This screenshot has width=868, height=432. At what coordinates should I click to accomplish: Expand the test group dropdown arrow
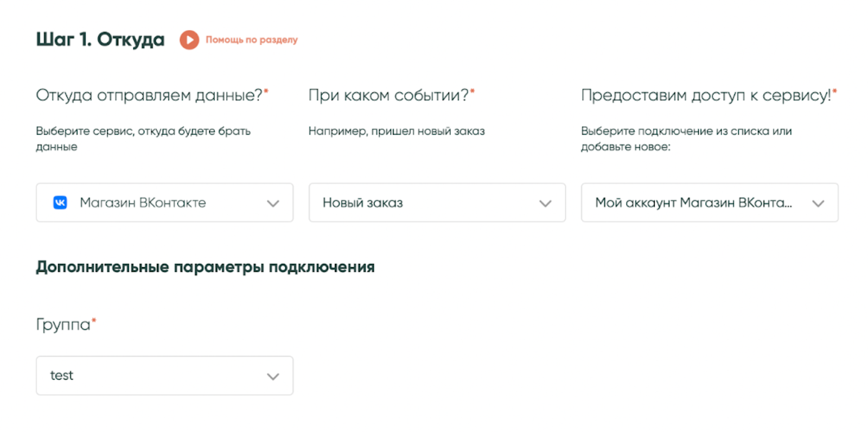[273, 376]
